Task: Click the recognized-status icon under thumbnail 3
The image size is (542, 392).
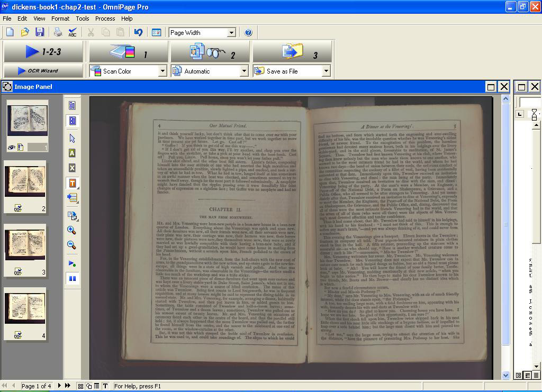Action: tap(17, 272)
